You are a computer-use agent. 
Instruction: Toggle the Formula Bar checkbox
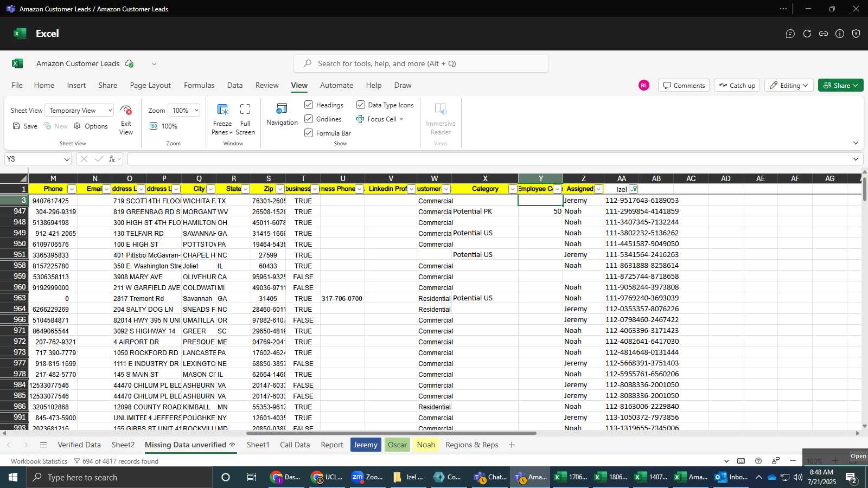(x=309, y=133)
